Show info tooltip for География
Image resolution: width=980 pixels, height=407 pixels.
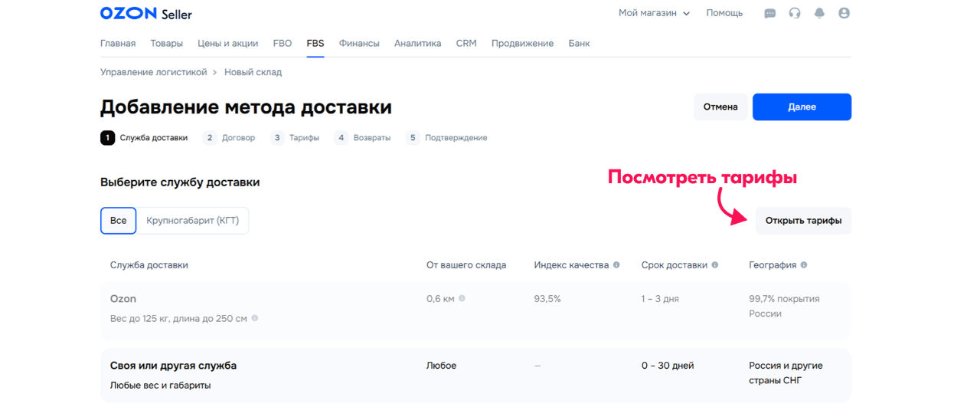[804, 265]
